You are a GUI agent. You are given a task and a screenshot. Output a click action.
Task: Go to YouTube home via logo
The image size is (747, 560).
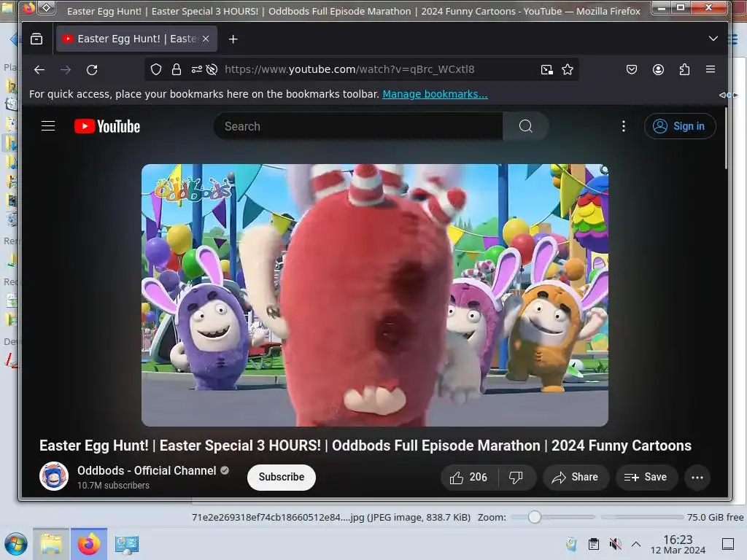pyautogui.click(x=107, y=126)
